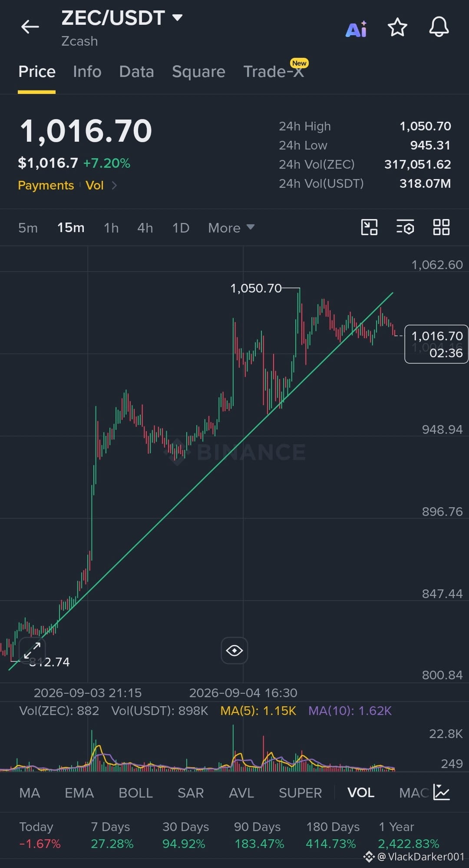
Task: Toggle the VOL indicator
Action: [361, 793]
